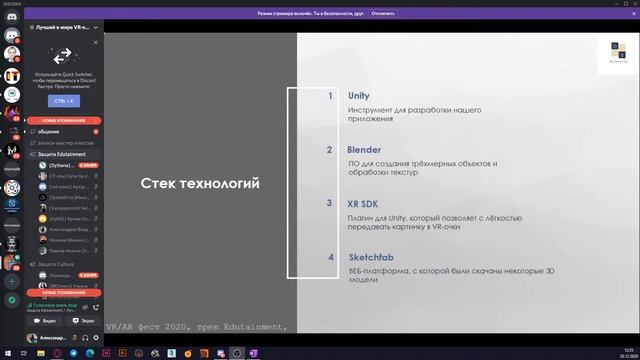Share screen with the Экран button

point(83,321)
